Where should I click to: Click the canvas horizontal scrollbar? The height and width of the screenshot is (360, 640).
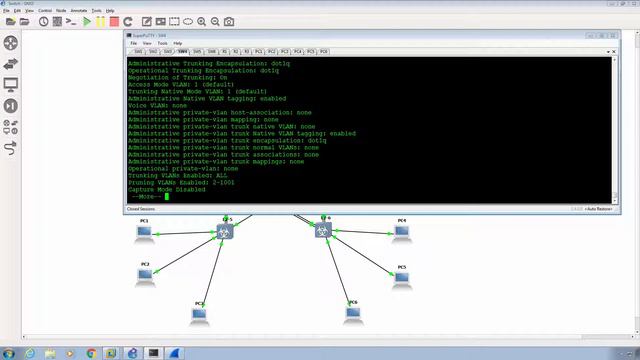click(329, 337)
